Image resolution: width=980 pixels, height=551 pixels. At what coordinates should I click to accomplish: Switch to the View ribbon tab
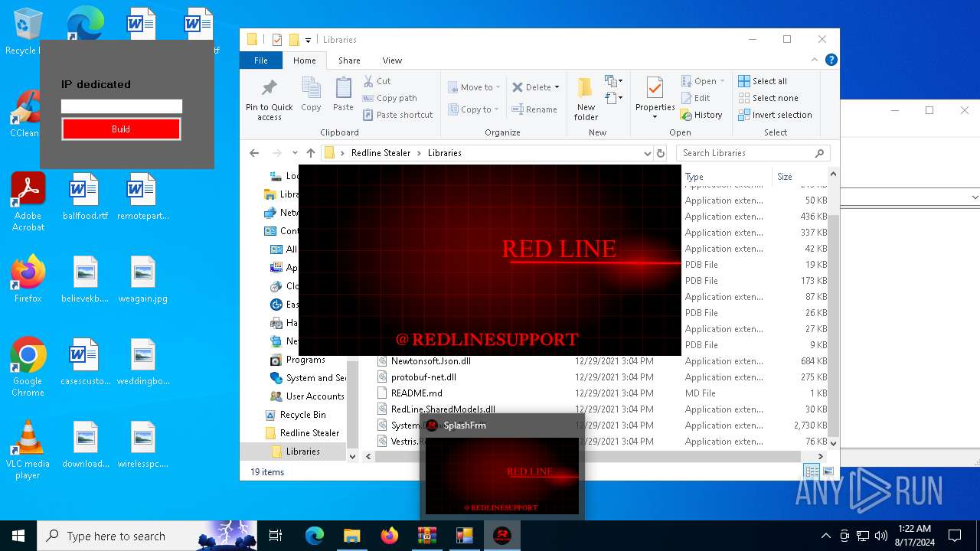click(392, 60)
